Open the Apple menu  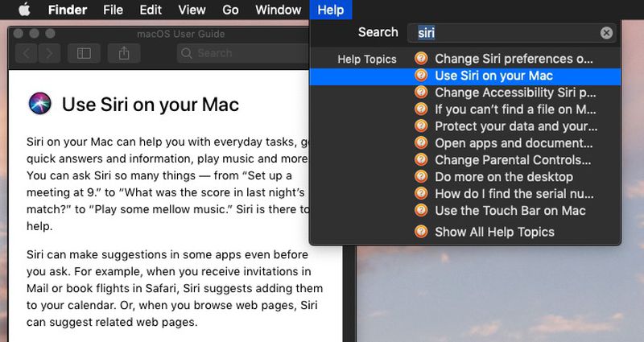point(24,10)
